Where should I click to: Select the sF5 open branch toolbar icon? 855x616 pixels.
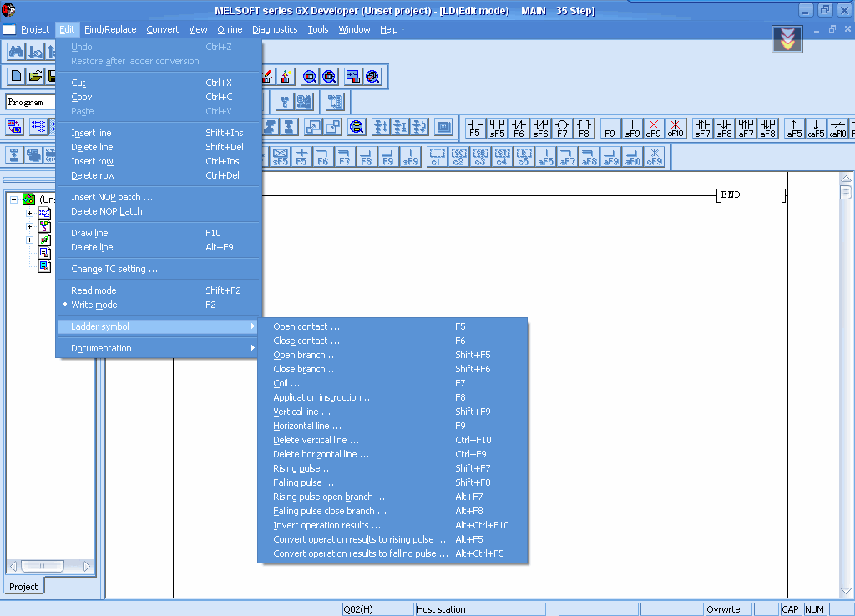click(x=497, y=128)
